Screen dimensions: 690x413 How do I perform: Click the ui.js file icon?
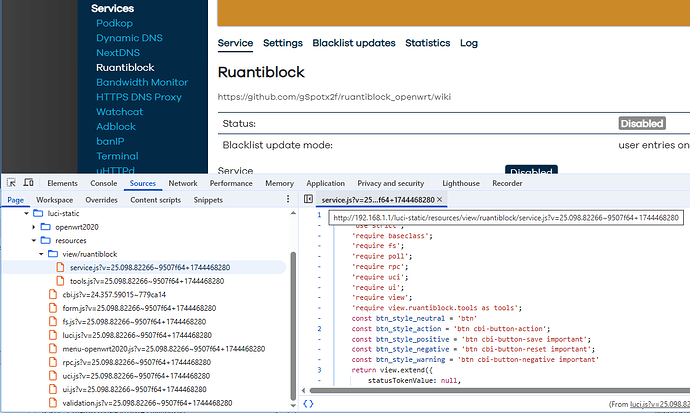tap(53, 389)
